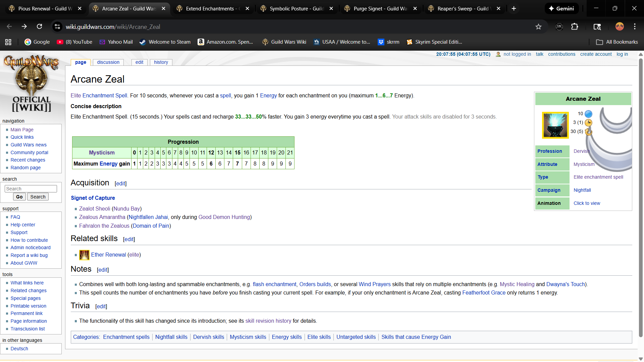Click the Guild Wars Official Wiki logo
644x362 pixels.
pyautogui.click(x=32, y=83)
